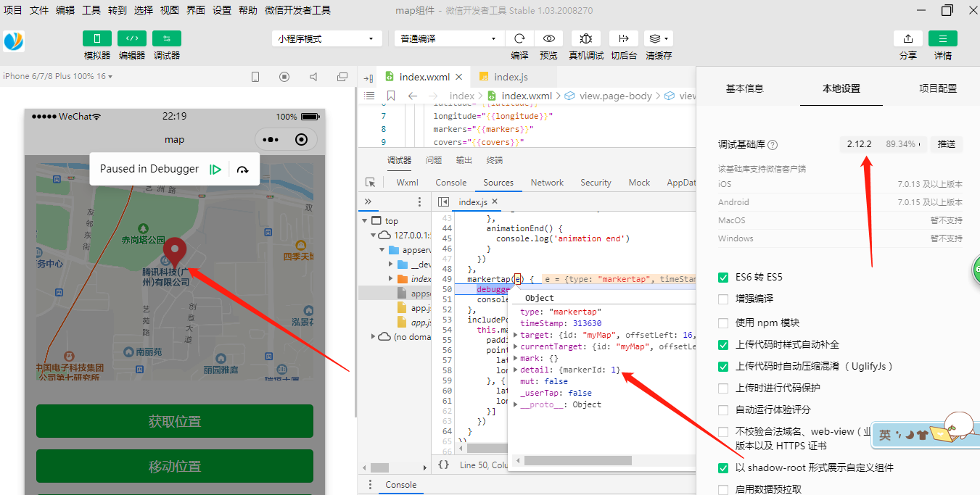The height and width of the screenshot is (495, 980).
Task: Check the 不校验合法域名 checkbox
Action: [x=723, y=432]
